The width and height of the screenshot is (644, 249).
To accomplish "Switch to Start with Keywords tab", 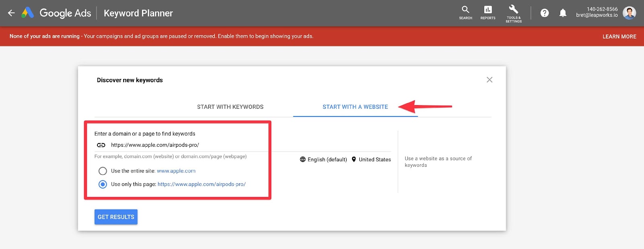I will point(230,107).
